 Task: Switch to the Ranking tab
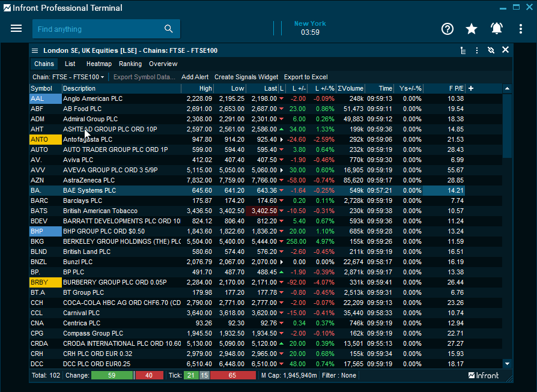coord(130,64)
